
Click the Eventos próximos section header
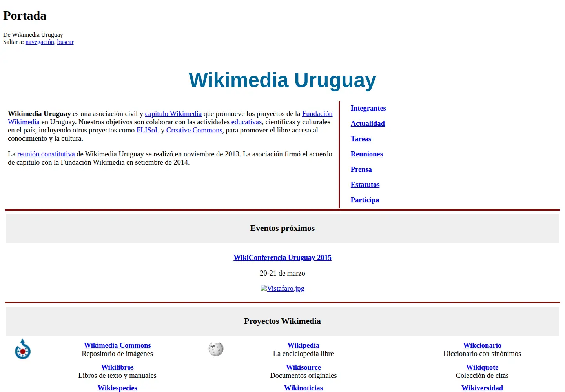coord(282,228)
